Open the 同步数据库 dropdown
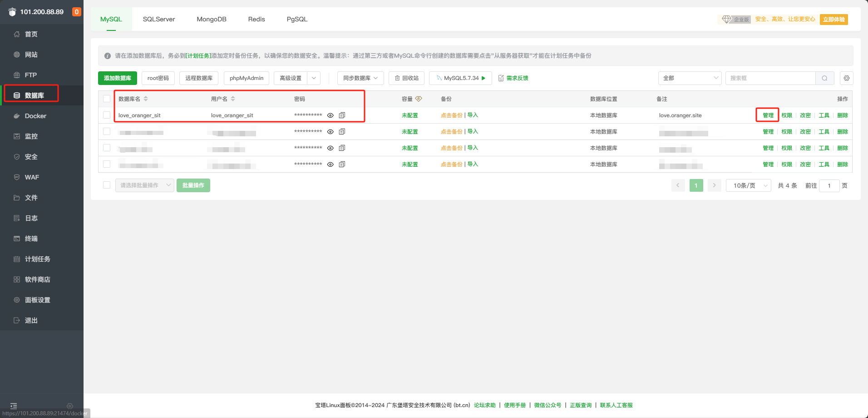Screen dimensions: 868x418 (360, 78)
